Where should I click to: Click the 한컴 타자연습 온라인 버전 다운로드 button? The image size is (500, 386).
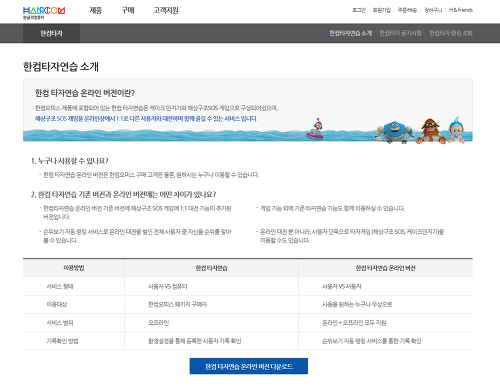249,366
